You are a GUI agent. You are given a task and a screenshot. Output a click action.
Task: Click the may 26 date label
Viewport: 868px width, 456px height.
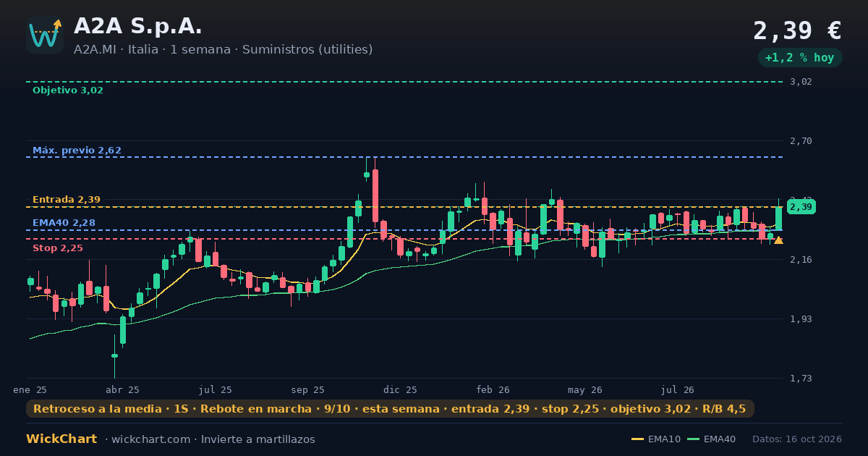[x=585, y=389]
